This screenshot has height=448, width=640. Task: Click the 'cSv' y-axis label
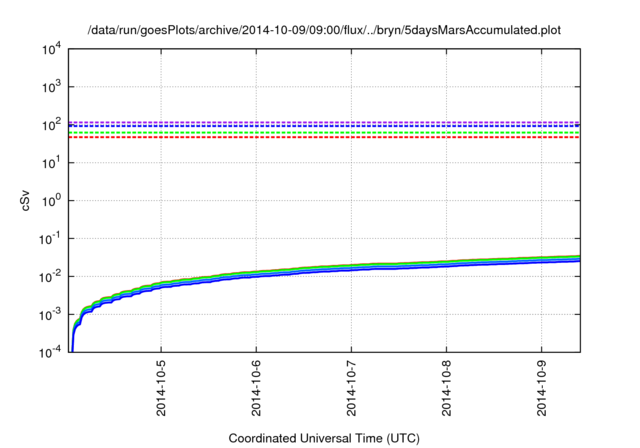coord(25,201)
